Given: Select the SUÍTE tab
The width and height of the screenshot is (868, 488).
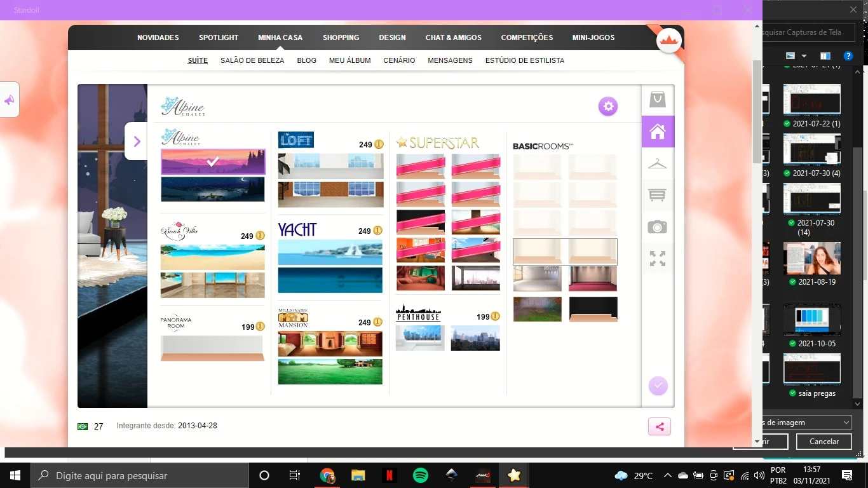Looking at the screenshot, I should (198, 60).
